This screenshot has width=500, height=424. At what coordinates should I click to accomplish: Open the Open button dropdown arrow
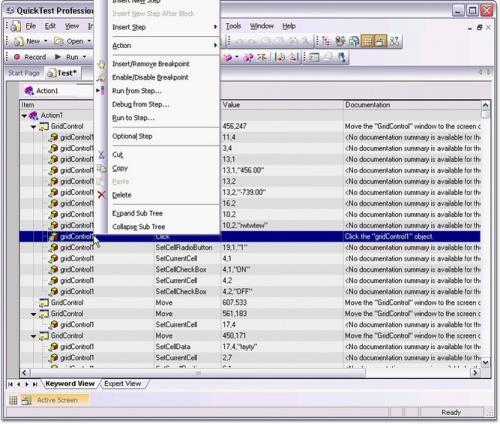click(x=89, y=41)
